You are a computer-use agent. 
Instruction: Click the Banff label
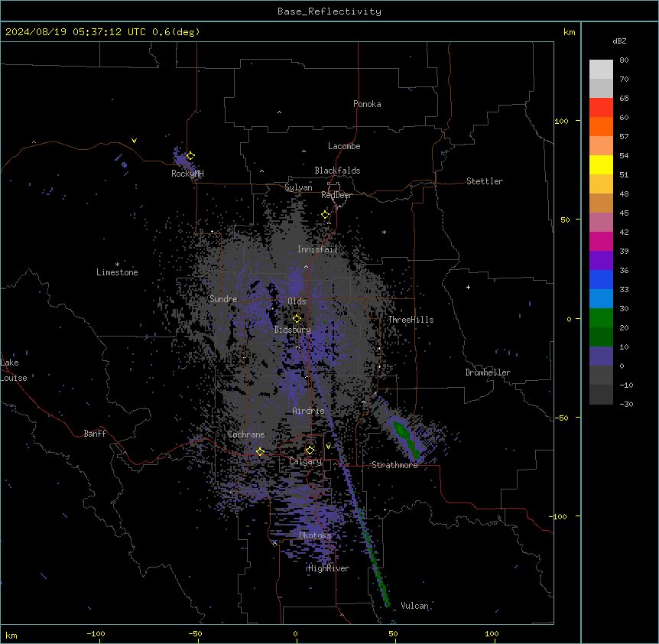(x=95, y=434)
